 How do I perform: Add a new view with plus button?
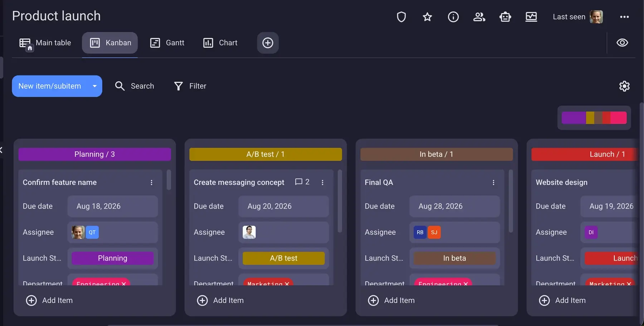click(268, 43)
